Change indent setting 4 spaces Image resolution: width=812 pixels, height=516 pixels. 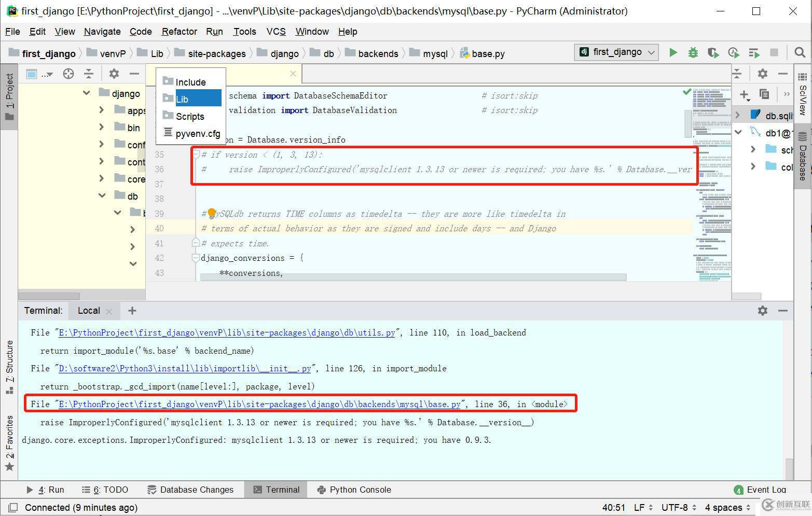click(727, 507)
